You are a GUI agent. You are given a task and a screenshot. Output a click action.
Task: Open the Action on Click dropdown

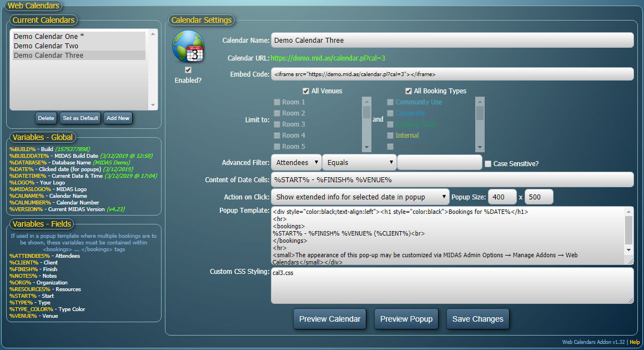click(x=360, y=197)
